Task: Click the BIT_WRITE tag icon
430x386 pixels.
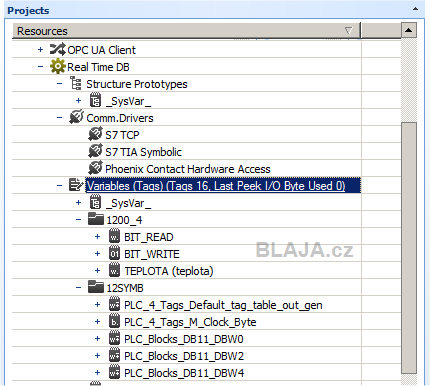Action: tap(114, 253)
